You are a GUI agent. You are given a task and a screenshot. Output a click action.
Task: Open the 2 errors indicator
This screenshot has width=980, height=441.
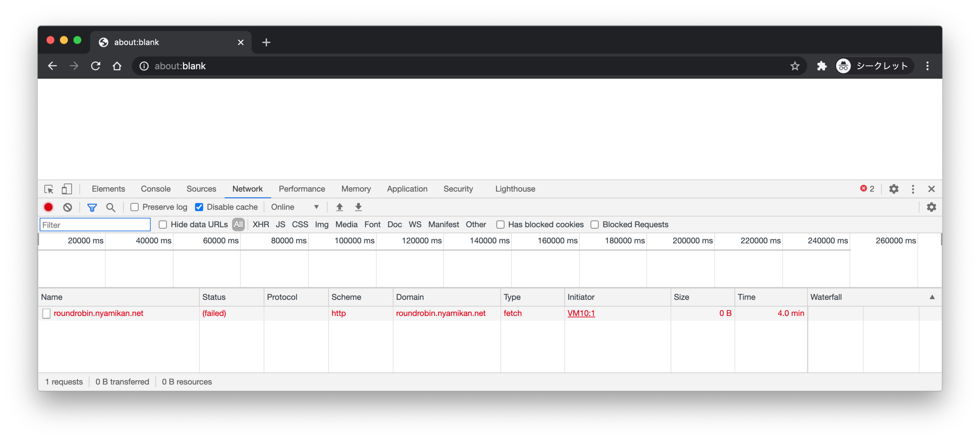click(x=867, y=189)
